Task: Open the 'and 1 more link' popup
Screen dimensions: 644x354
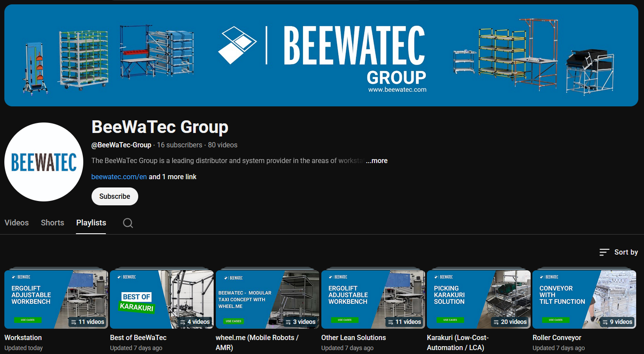Action: pyautogui.click(x=173, y=177)
